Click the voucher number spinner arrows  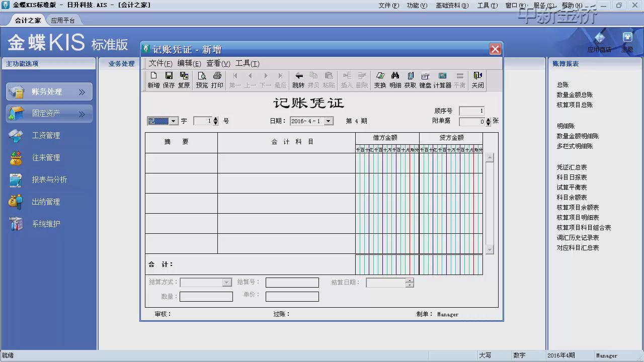pos(216,121)
